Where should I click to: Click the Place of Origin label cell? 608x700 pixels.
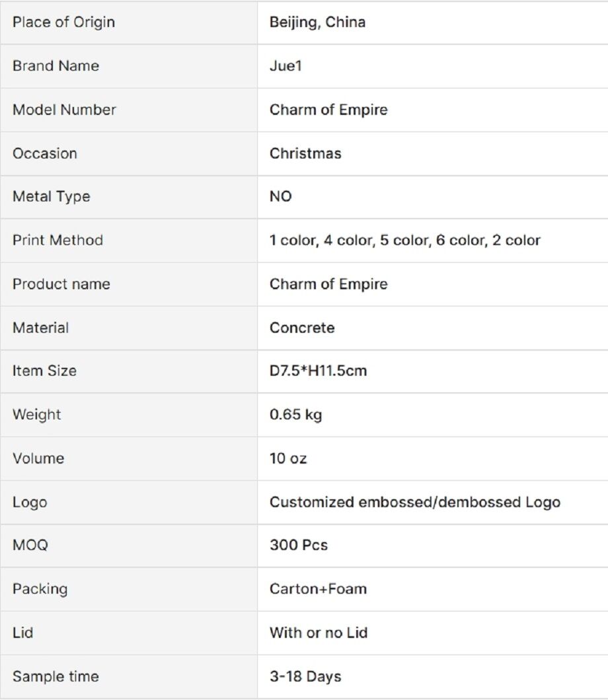coord(63,22)
